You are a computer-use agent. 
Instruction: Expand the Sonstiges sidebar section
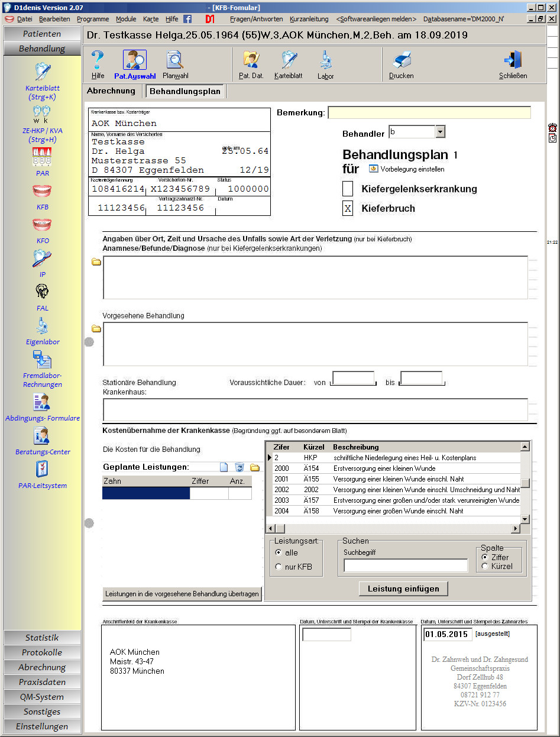[x=43, y=712]
